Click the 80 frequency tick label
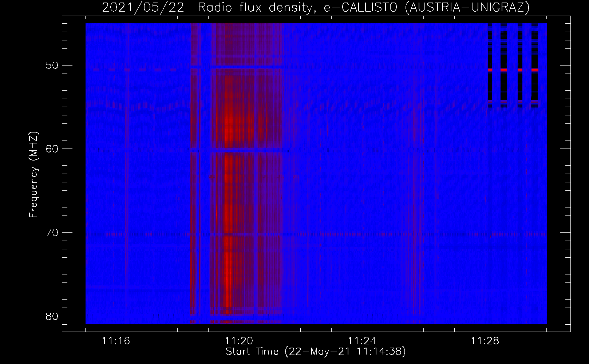Viewport: 589px width, 364px height. pos(52,316)
